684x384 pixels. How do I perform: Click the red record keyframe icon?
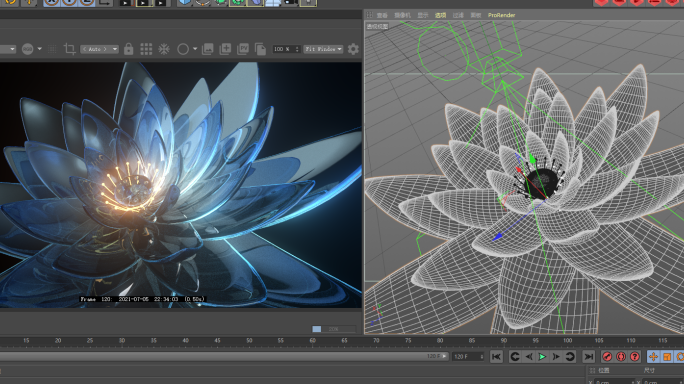[x=607, y=357]
